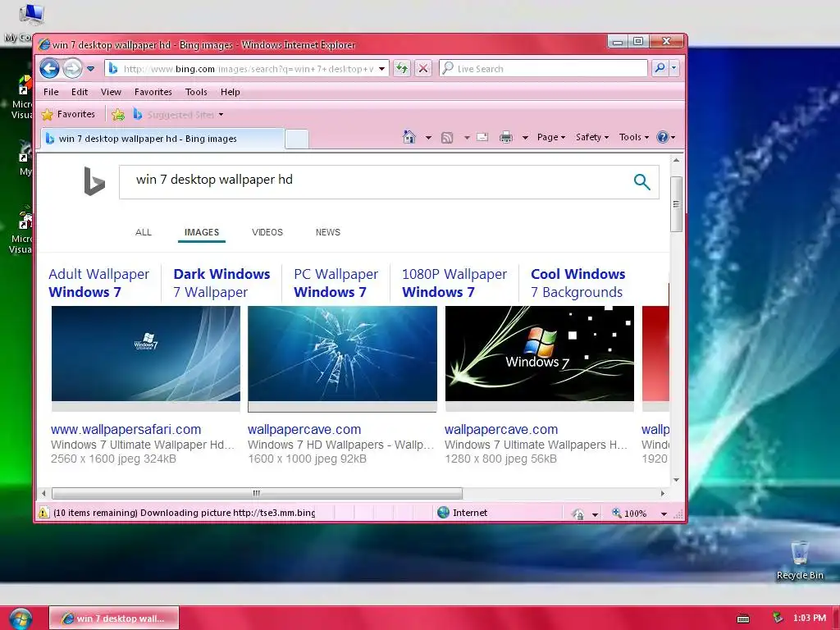Open the search provider dropdown arrow
Viewport: 840px width, 630px height.
click(x=674, y=68)
